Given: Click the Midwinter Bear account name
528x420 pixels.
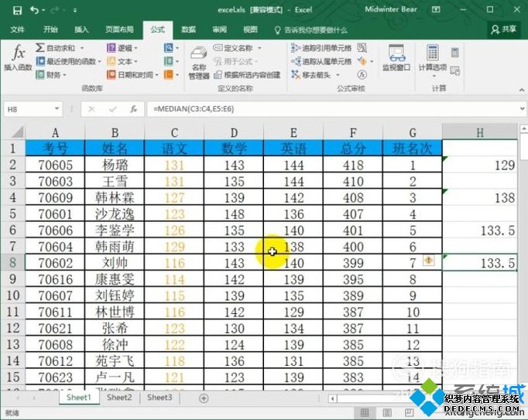Looking at the screenshot, I should [391, 9].
